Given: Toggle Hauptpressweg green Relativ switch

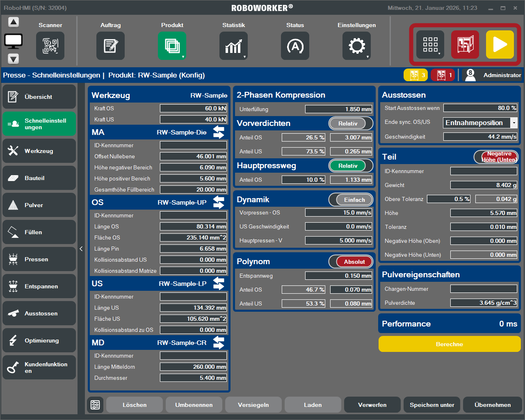Looking at the screenshot, I should point(351,166).
